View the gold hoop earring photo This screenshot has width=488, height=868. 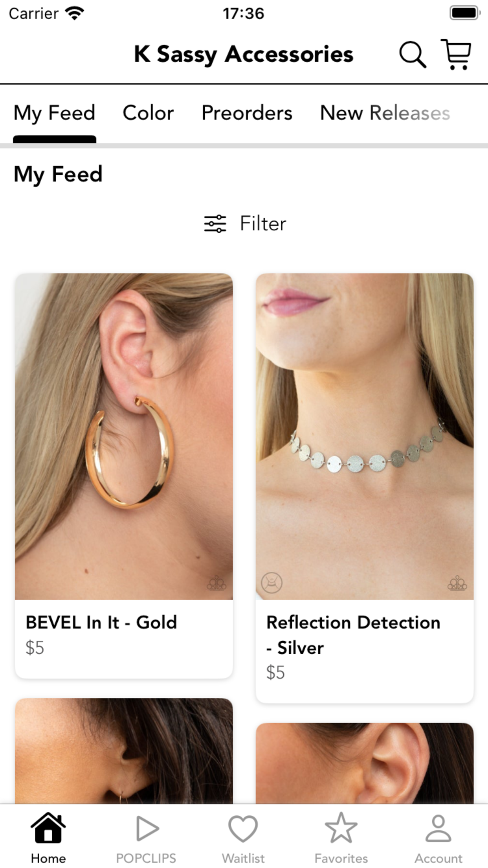(124, 436)
